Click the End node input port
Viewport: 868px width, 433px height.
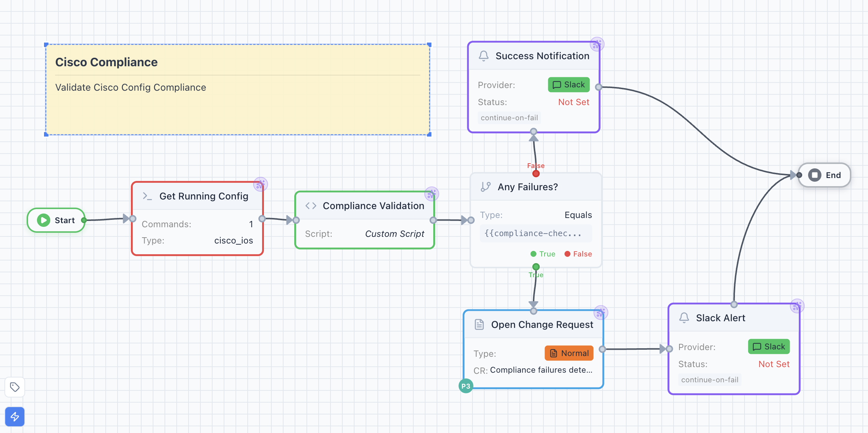799,175
